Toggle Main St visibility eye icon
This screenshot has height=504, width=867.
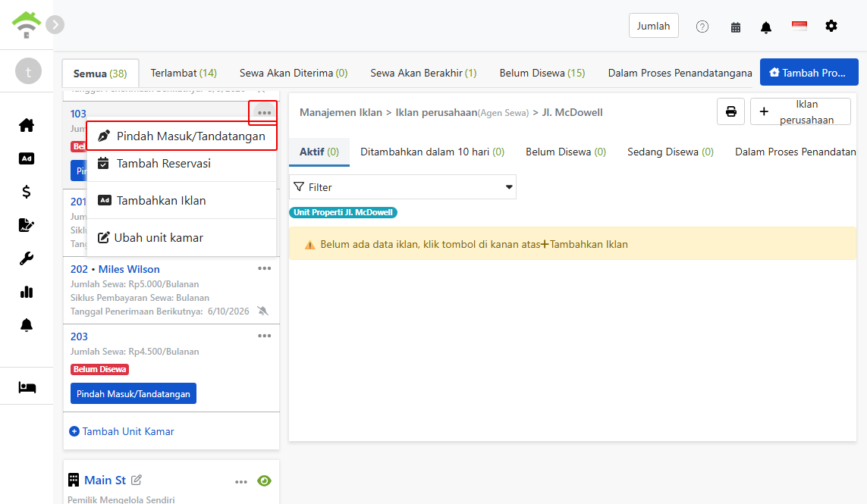coord(264,481)
